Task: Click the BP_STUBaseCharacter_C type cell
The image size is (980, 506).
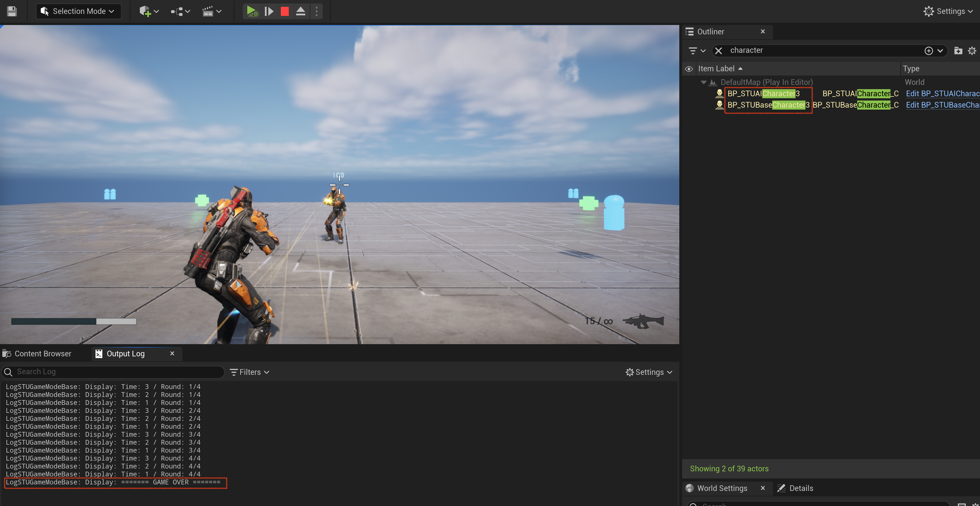Action: coord(855,105)
